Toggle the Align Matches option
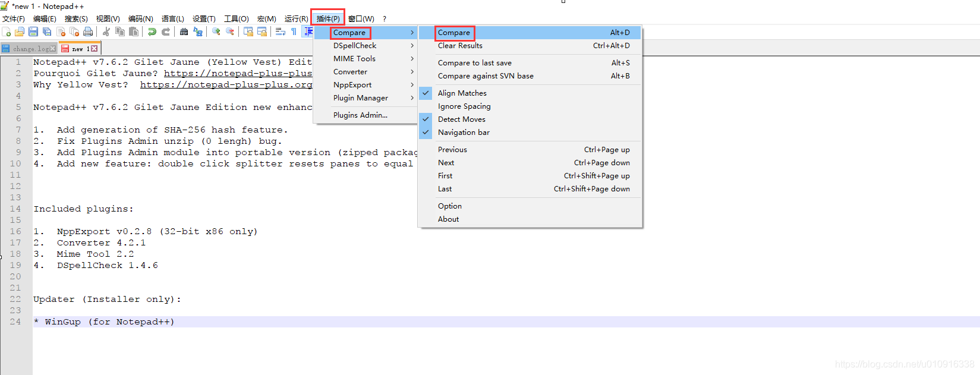Image resolution: width=980 pixels, height=375 pixels. point(530,93)
